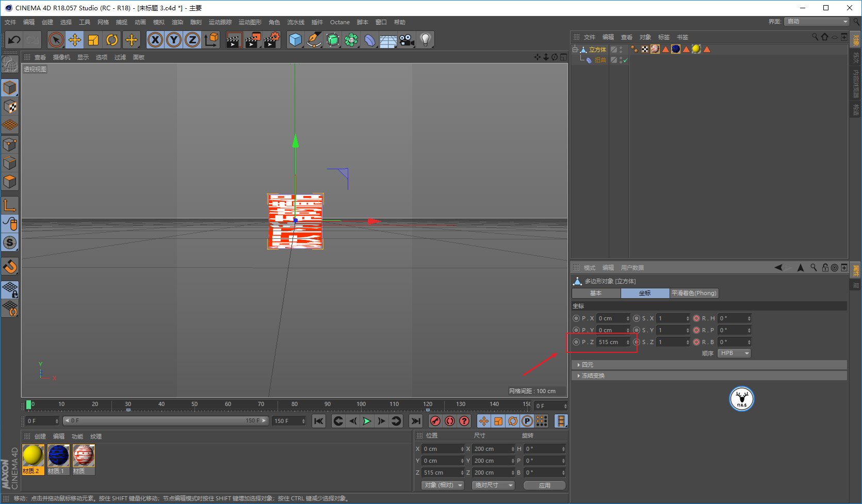Screen dimensions: 862x504
Task: Select the Live Selection tool
Action: click(x=56, y=40)
